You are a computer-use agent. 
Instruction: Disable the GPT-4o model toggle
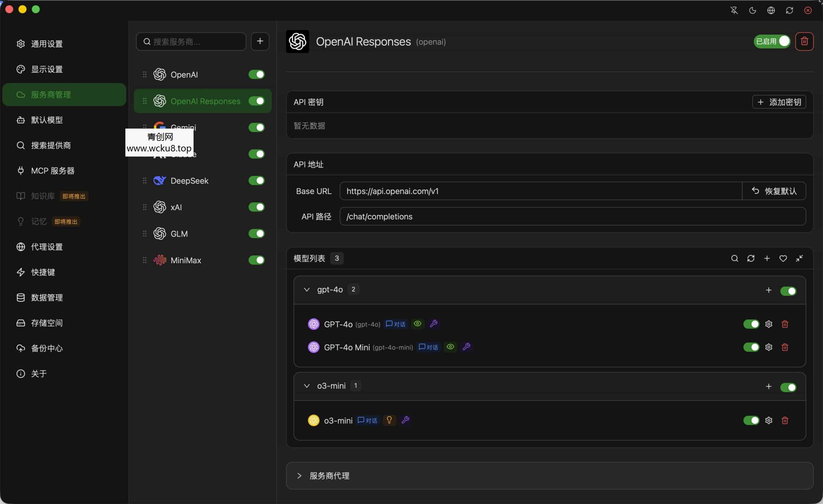pos(751,324)
